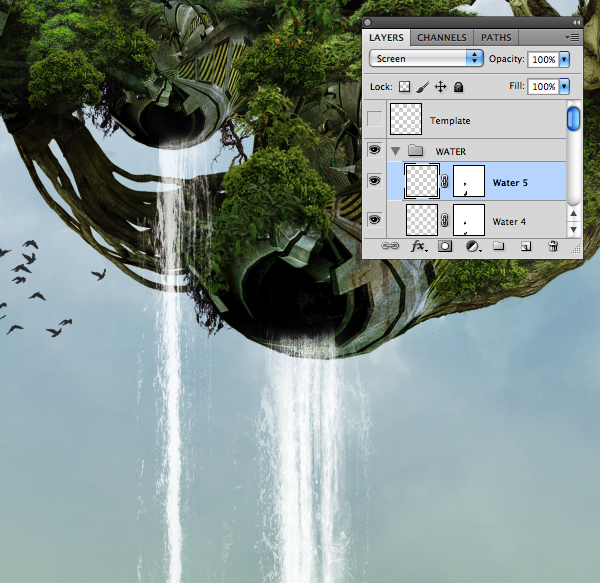Collapse the panel with double-arrow icon
This screenshot has width=600, height=583.
click(576, 23)
